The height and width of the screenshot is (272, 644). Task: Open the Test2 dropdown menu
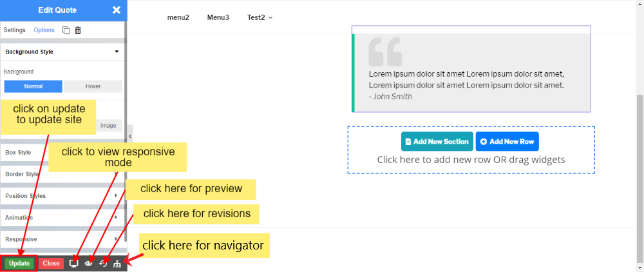click(260, 17)
